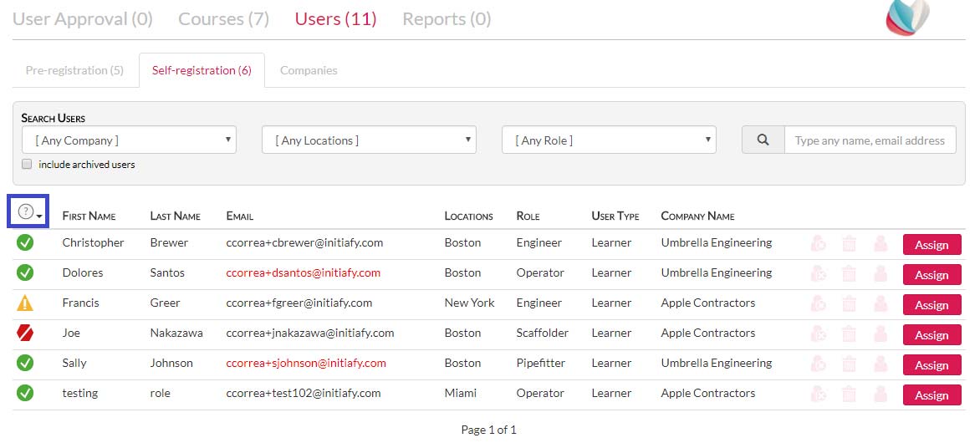Sort by the Email column header
Viewport: 980px width, 448px height.
239,216
